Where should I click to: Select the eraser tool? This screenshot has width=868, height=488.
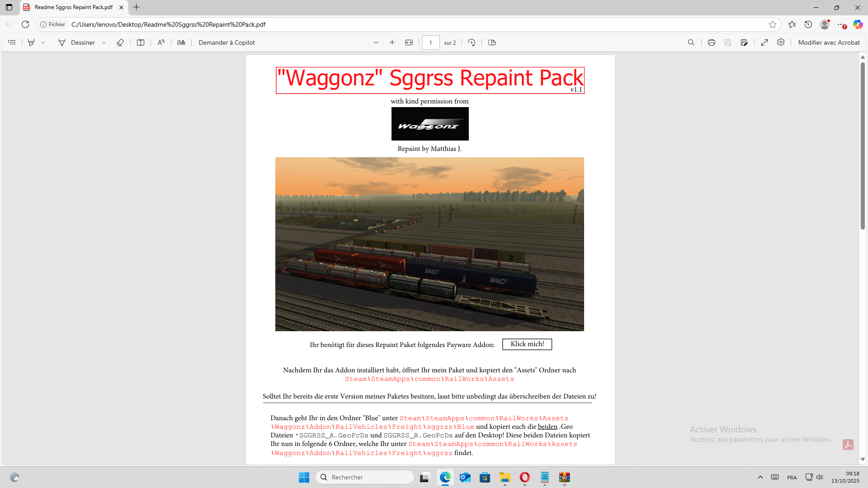point(120,42)
